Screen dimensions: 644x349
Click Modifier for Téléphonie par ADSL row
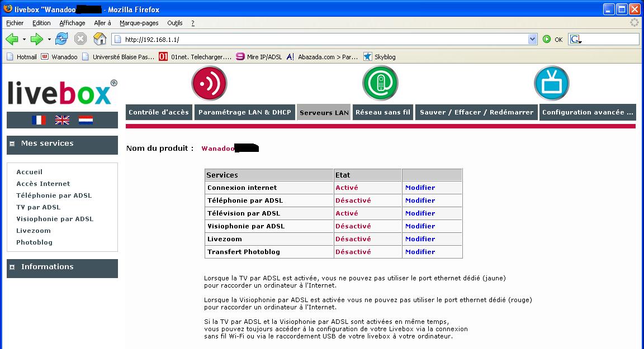(420, 200)
